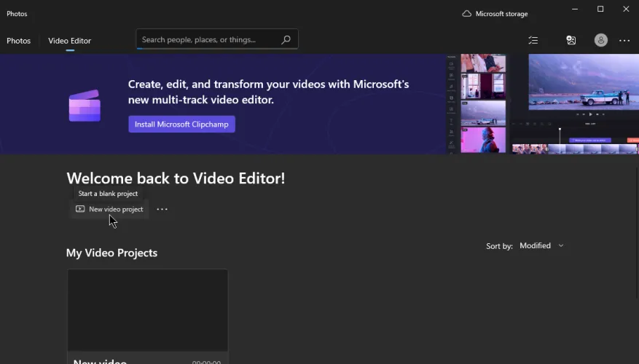Open the account avatar icon
The width and height of the screenshot is (639, 364).
click(600, 41)
